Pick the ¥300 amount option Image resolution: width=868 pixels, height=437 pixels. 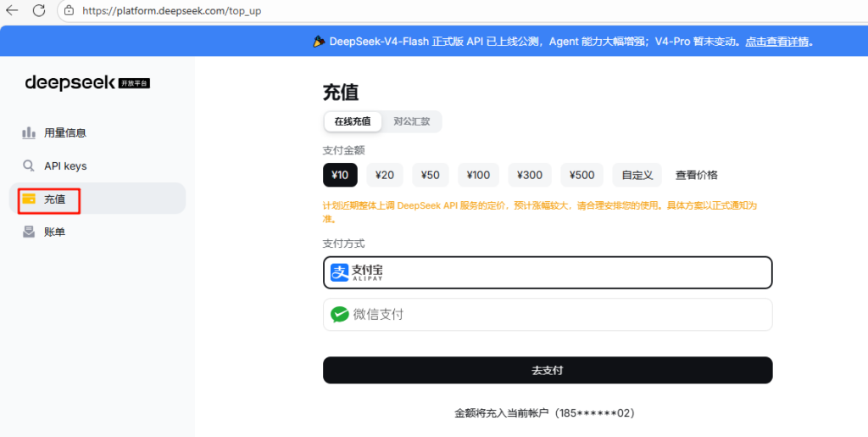tap(530, 175)
